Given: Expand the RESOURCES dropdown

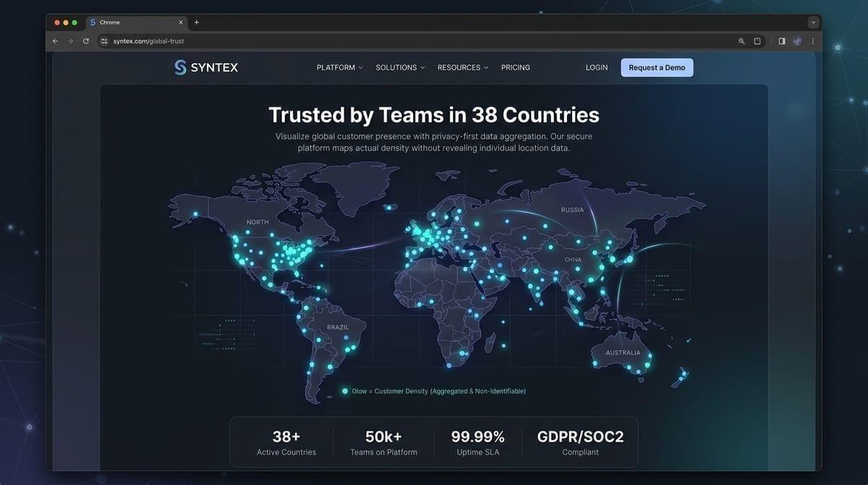Looking at the screenshot, I should [x=487, y=67].
